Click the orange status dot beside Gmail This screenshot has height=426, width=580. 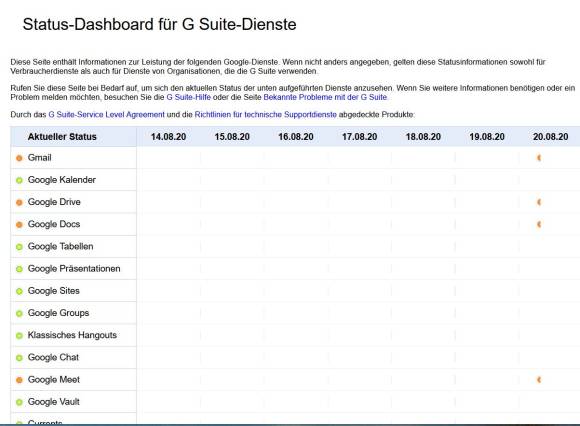(19, 158)
